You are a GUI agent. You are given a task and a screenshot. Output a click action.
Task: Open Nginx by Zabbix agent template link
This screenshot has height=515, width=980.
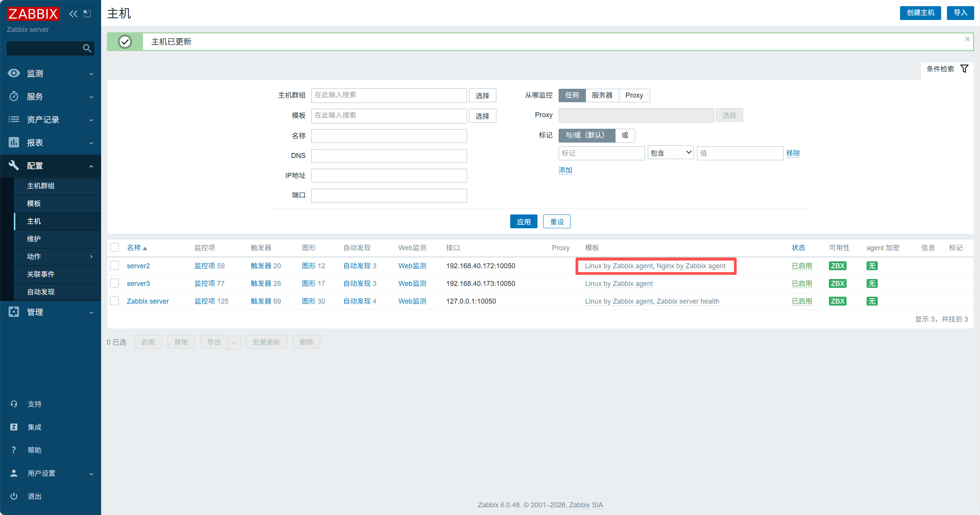pos(691,266)
